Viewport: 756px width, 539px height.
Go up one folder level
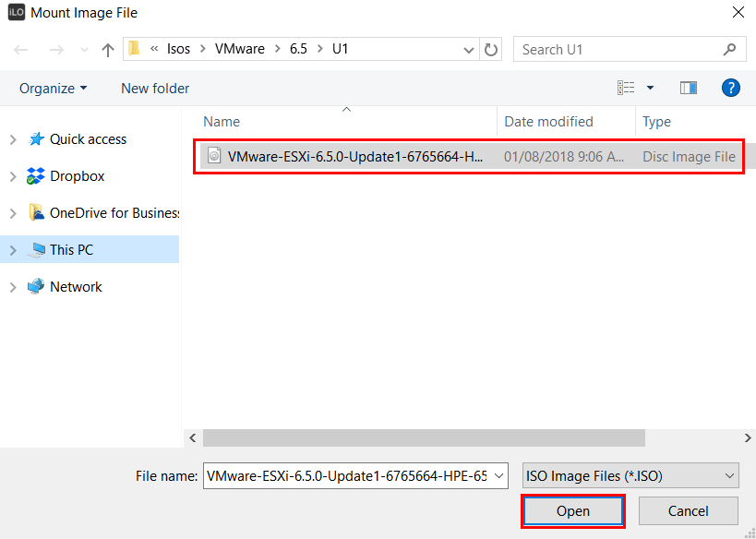[107, 49]
